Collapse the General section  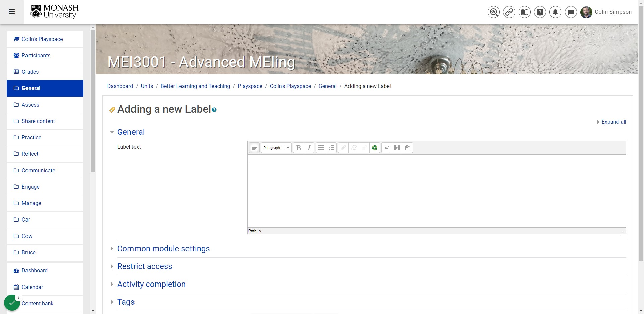131,132
